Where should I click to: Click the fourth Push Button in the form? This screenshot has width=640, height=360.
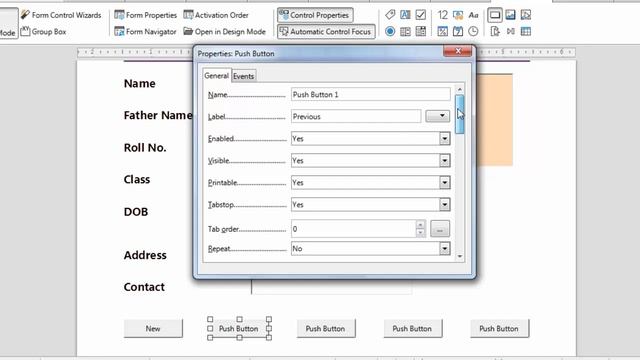[x=413, y=329]
